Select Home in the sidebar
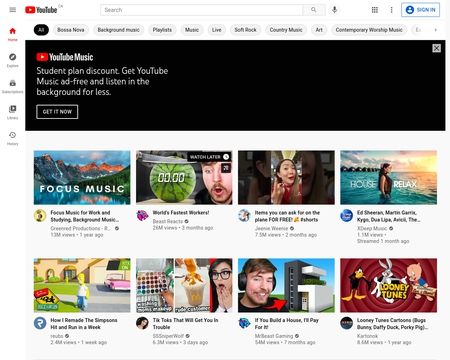Image resolution: width=450 pixels, height=360 pixels. click(x=13, y=34)
